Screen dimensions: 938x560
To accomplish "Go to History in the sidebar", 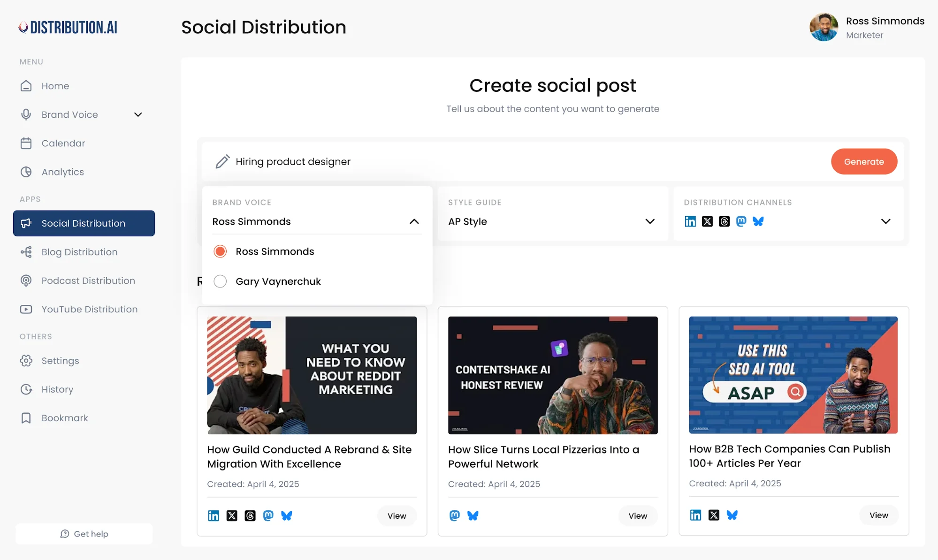I will [57, 389].
